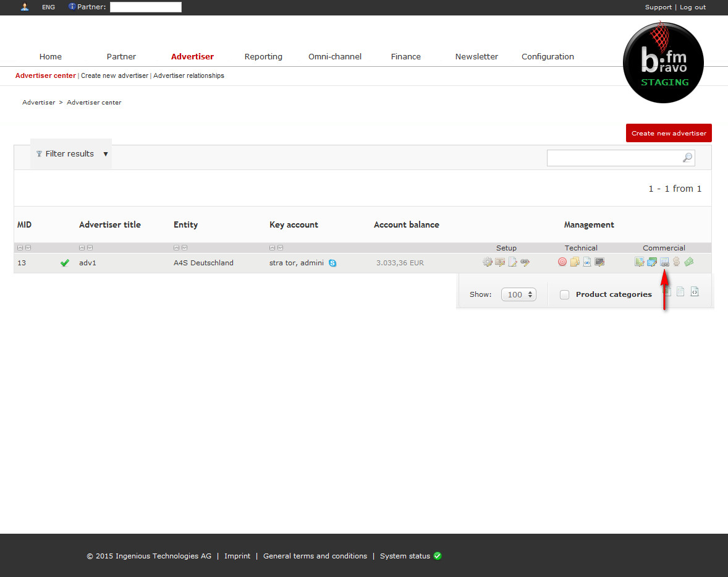The height and width of the screenshot is (577, 728).
Task: Click red Create new advertiser button
Action: click(669, 133)
